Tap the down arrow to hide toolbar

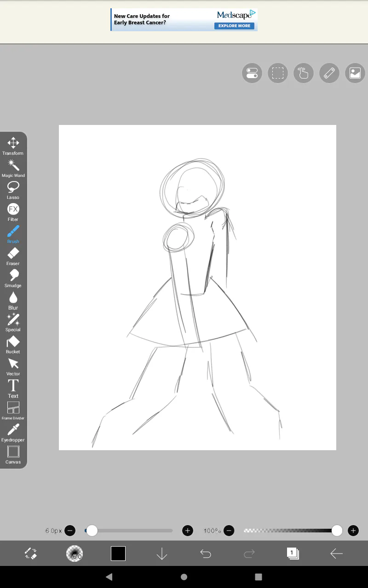[x=162, y=554]
